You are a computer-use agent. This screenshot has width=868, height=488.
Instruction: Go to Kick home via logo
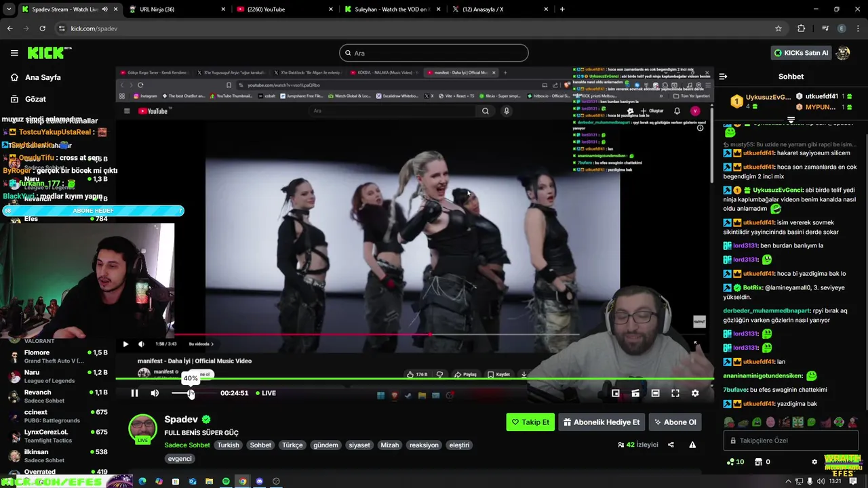[x=49, y=53]
